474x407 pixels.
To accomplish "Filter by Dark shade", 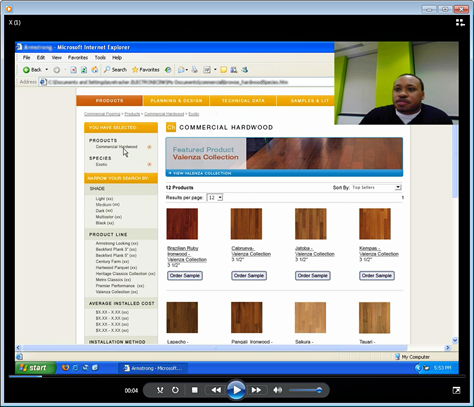I will tap(104, 211).
